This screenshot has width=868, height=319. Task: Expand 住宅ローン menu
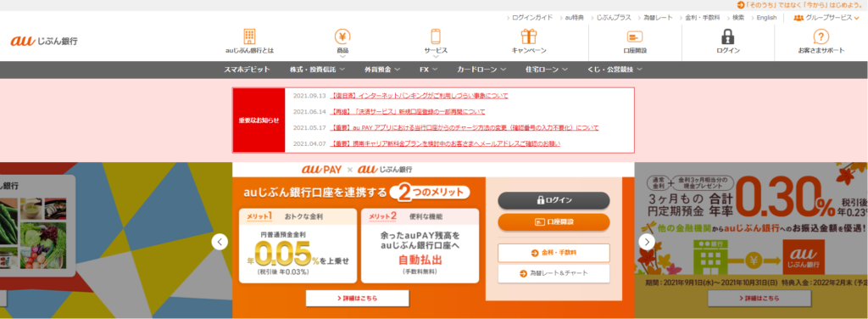coord(547,70)
